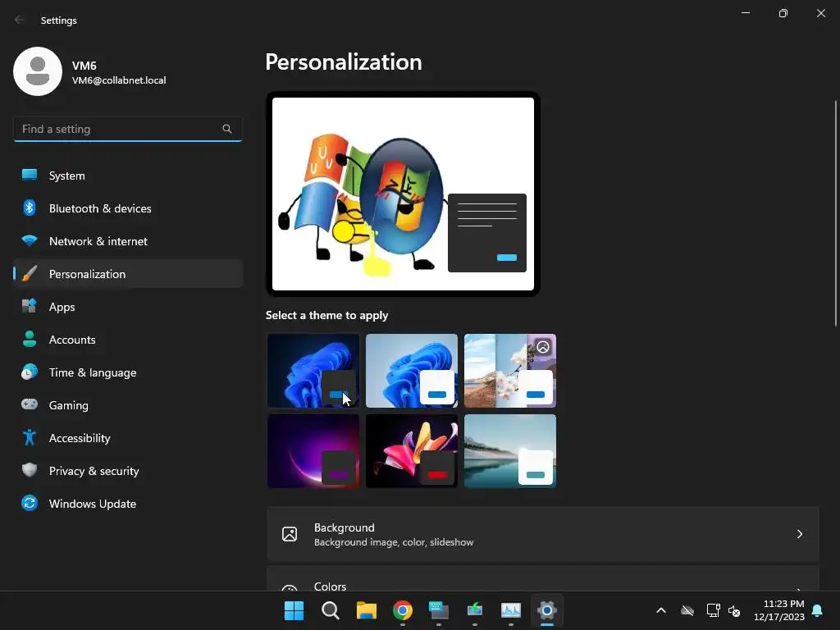Click the muted volume tray icon
Image resolution: width=840 pixels, height=630 pixels.
pyautogui.click(x=734, y=610)
